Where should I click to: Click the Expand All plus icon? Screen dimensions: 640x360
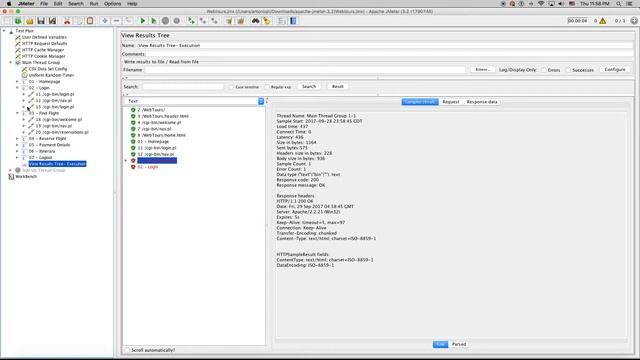point(105,21)
